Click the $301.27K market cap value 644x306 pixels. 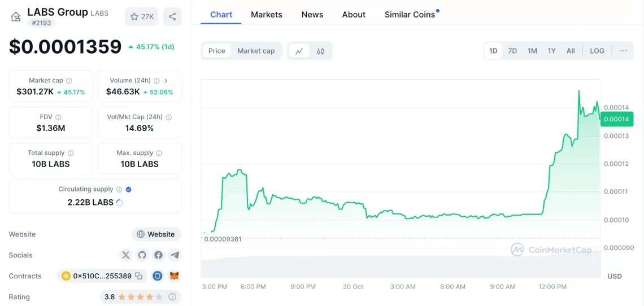click(35, 92)
